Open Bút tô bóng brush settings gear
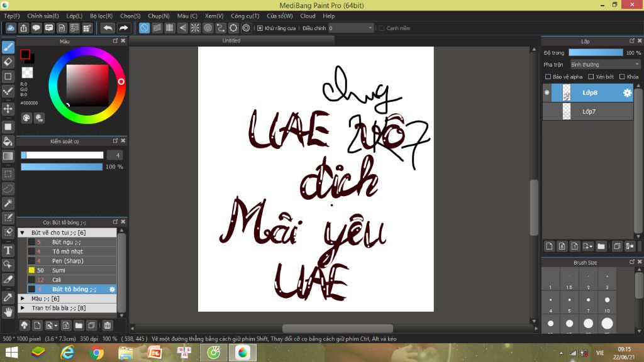The width and height of the screenshot is (644, 362). 112,289
